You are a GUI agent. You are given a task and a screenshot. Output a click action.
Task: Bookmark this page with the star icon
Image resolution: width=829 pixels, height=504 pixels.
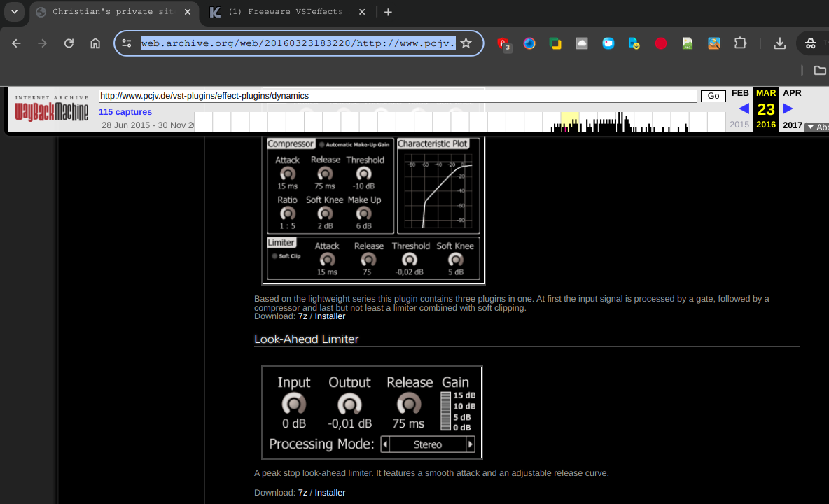click(466, 43)
